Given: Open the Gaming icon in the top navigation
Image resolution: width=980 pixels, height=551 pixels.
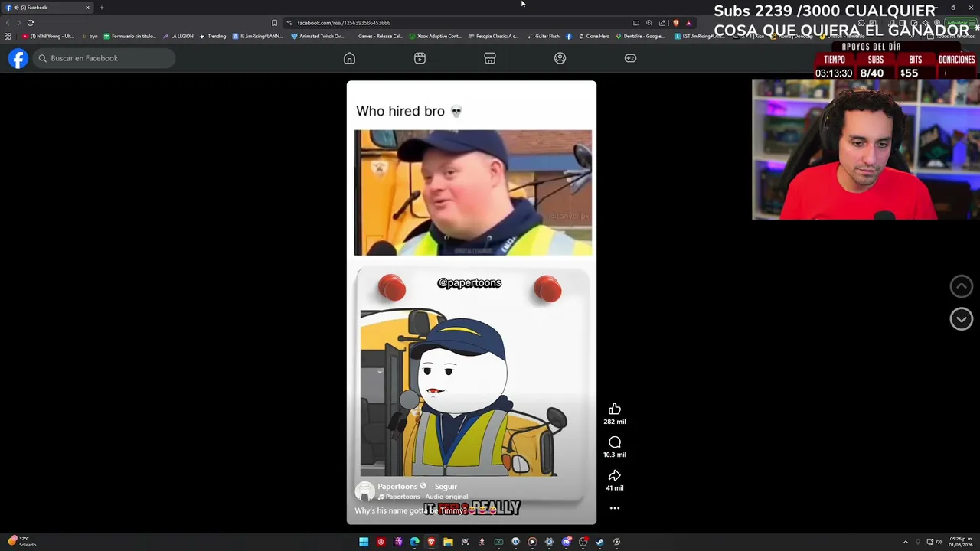Looking at the screenshot, I should (630, 58).
